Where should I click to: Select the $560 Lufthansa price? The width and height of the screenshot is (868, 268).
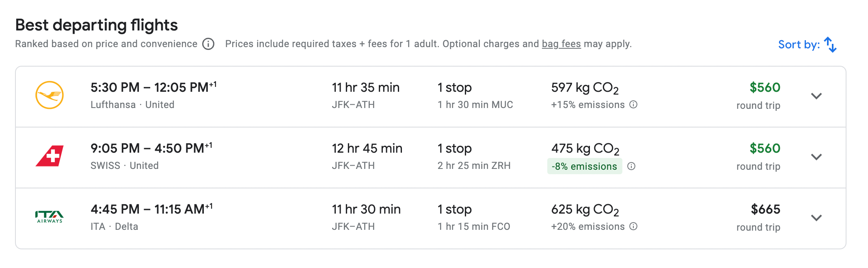click(764, 86)
